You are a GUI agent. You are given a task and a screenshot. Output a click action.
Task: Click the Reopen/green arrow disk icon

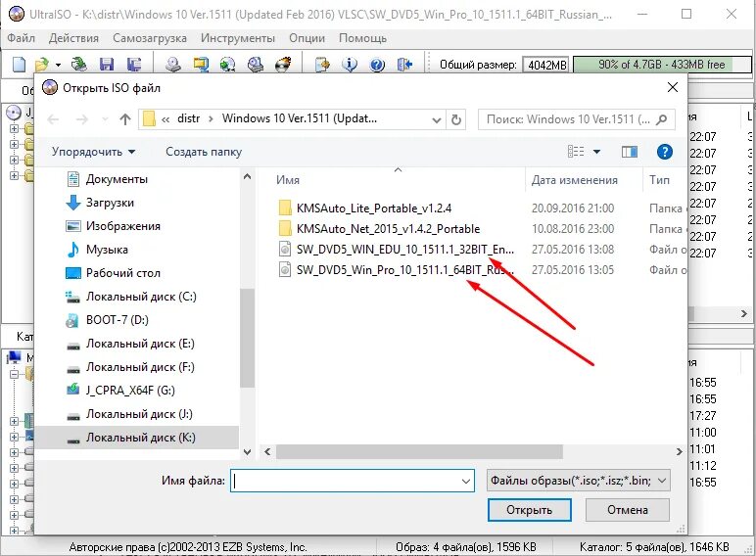[78, 64]
